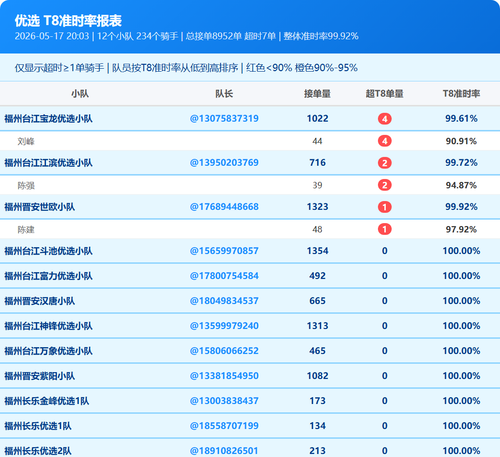Select rider name 陈强
This screenshot has height=457, width=500.
tap(26, 185)
